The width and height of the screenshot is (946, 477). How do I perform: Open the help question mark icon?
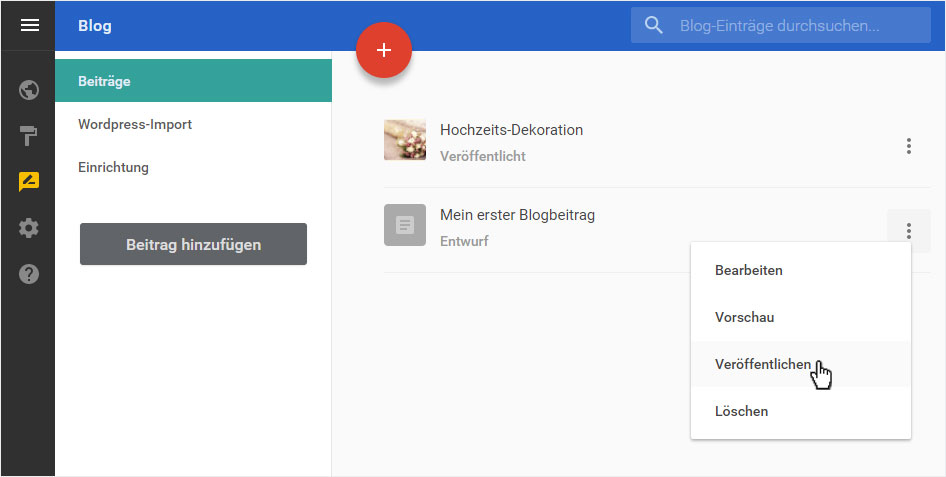pyautogui.click(x=29, y=274)
